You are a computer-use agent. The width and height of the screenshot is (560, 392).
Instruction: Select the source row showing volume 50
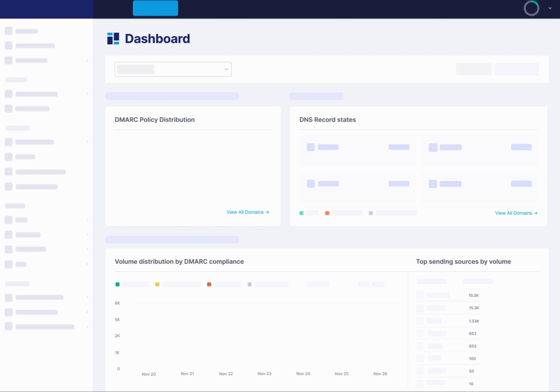448,371
